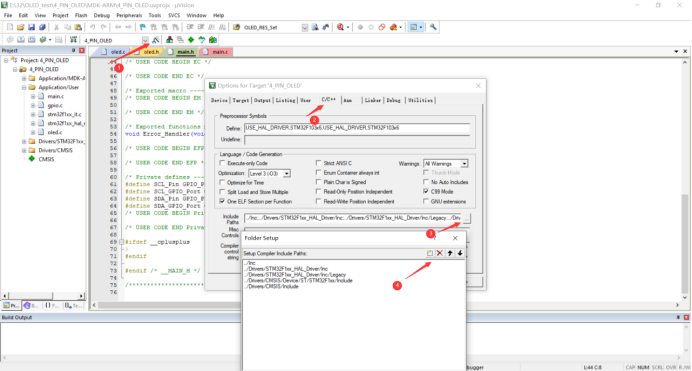Select gpio.c in project tree
This screenshot has height=371, width=692.
55,105
